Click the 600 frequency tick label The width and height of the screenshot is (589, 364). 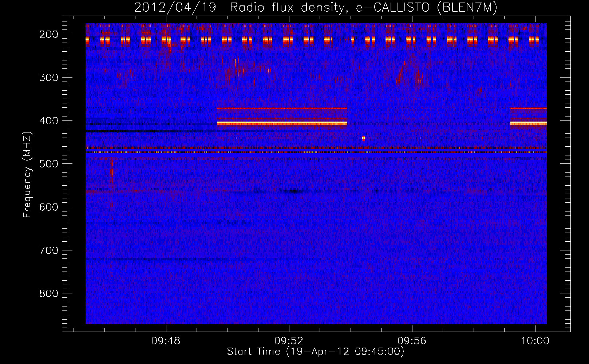[49, 207]
